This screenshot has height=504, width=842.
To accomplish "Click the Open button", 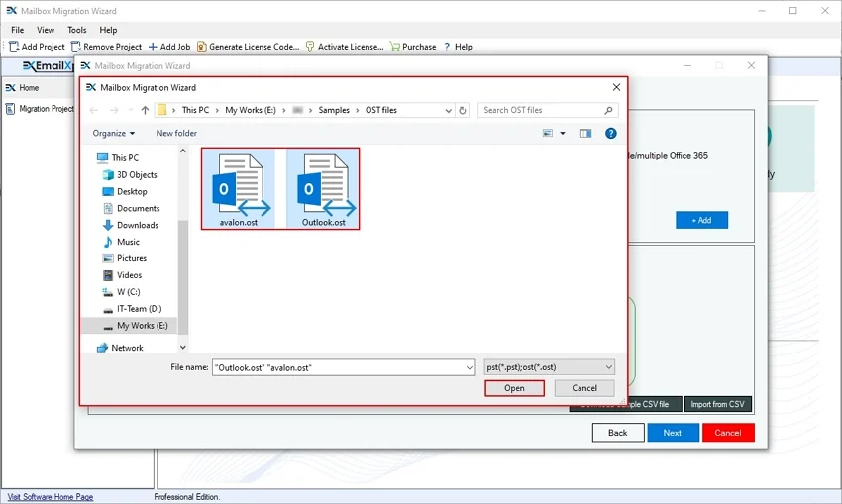I will [514, 388].
